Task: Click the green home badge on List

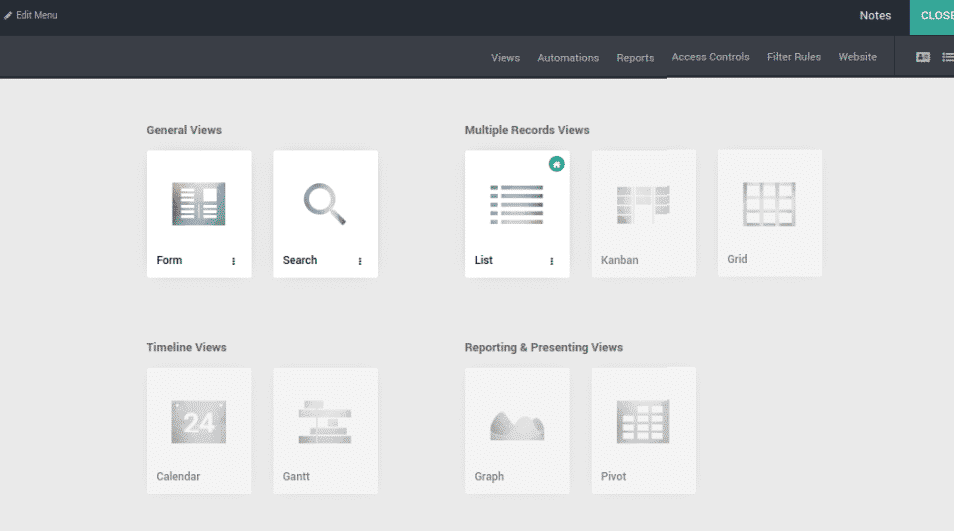Action: [556, 164]
